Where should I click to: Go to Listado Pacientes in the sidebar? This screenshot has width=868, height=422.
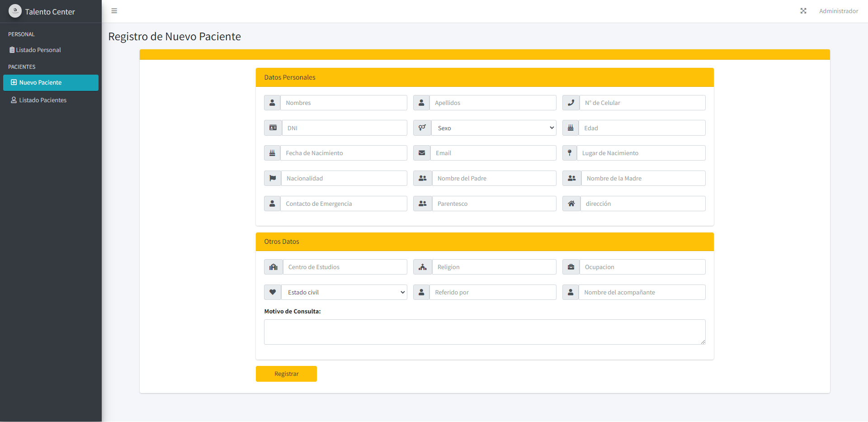point(42,100)
